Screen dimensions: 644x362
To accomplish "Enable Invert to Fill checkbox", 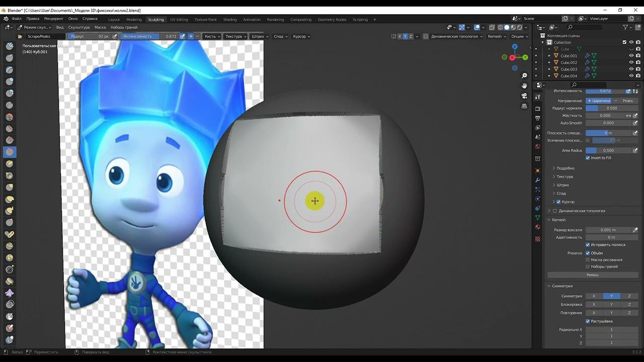I will pyautogui.click(x=588, y=158).
